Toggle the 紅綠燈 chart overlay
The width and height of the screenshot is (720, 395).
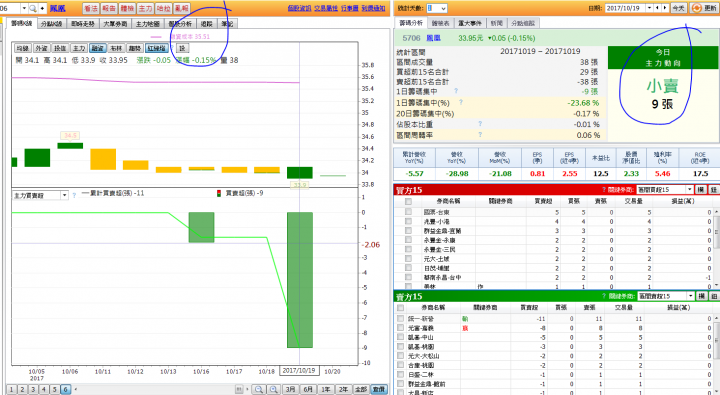point(157,48)
